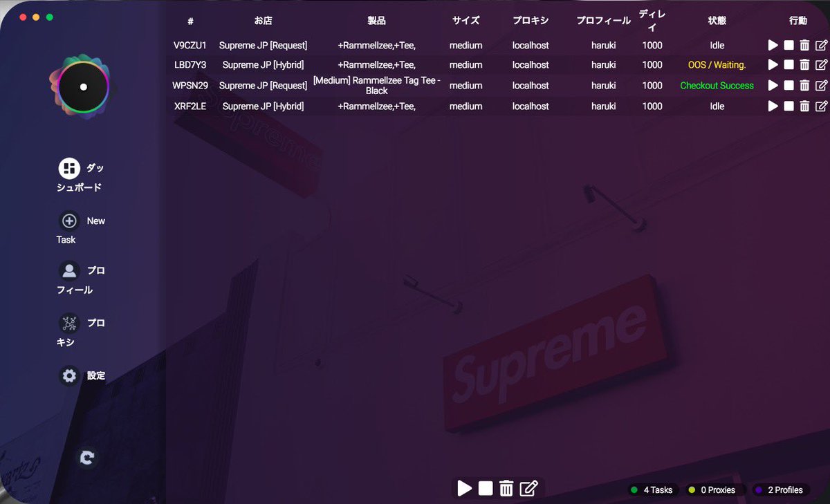The height and width of the screenshot is (504, 830).
Task: Start task WPSN29 with its play icon
Action: point(773,86)
